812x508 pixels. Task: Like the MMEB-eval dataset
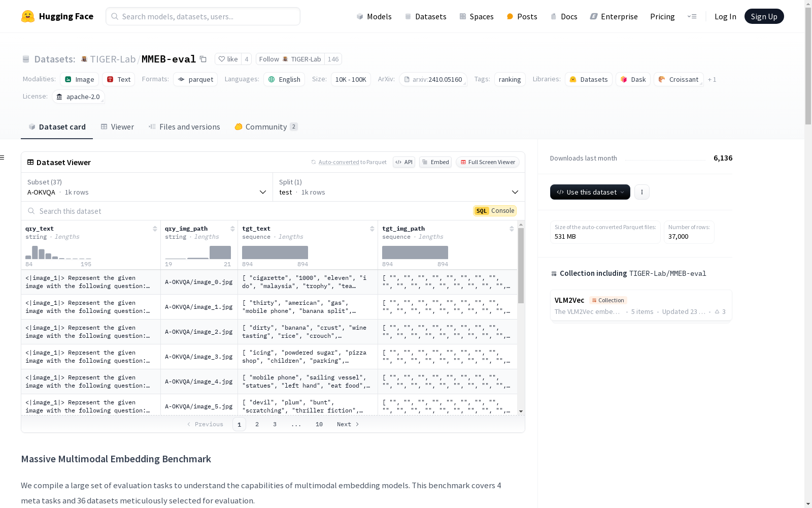point(228,59)
